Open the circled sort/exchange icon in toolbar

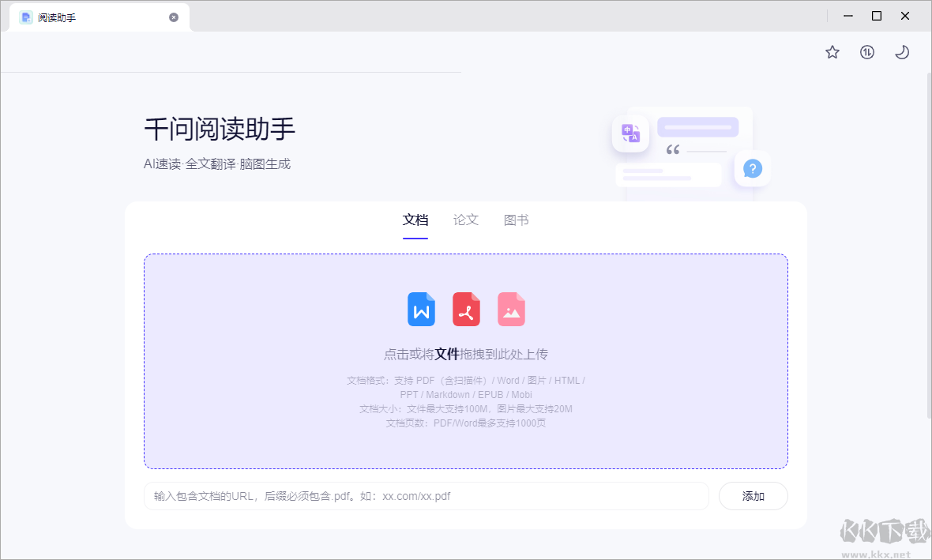(866, 51)
